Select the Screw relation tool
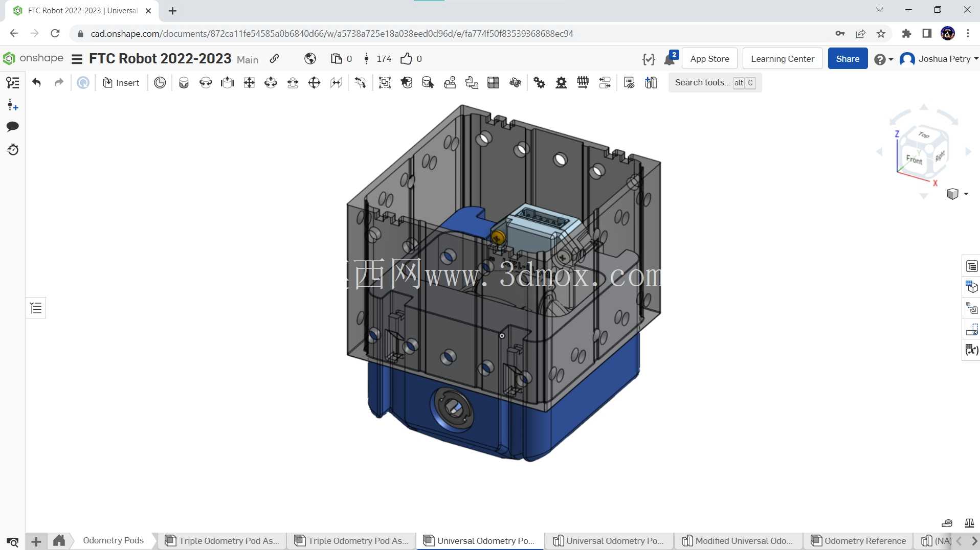The image size is (980, 550). click(x=583, y=83)
